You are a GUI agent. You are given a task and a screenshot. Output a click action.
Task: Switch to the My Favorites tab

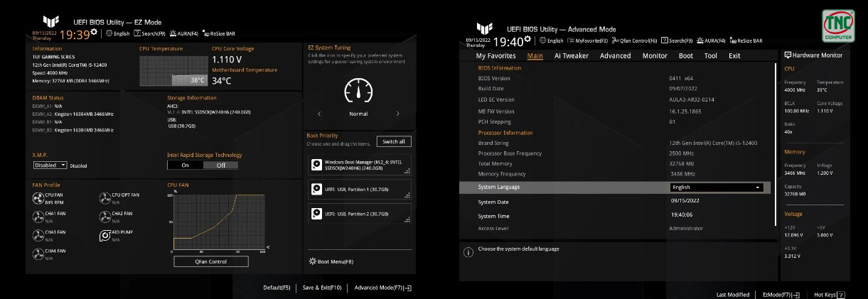(x=496, y=55)
